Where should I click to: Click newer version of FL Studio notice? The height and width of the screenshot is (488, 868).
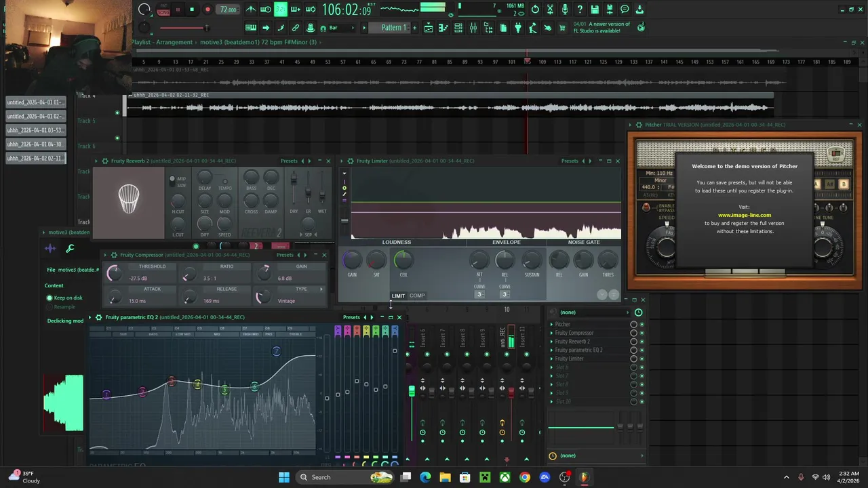[601, 28]
